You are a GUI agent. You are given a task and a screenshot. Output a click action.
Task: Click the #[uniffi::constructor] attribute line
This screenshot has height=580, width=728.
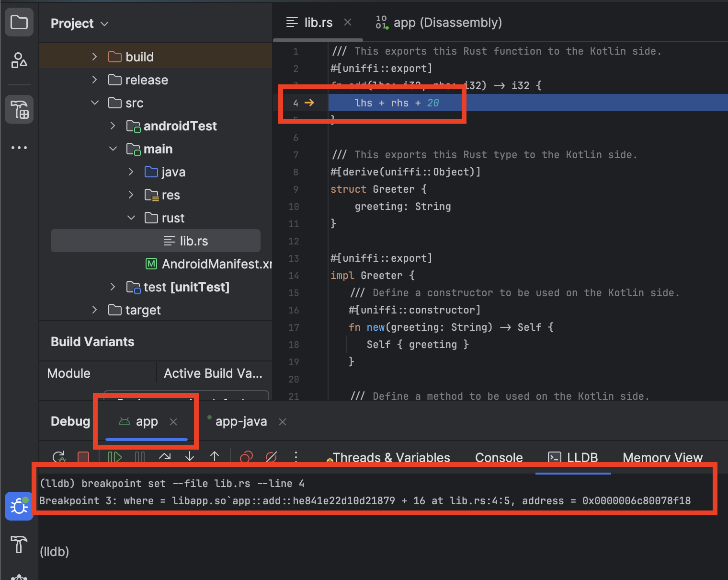pos(414,310)
